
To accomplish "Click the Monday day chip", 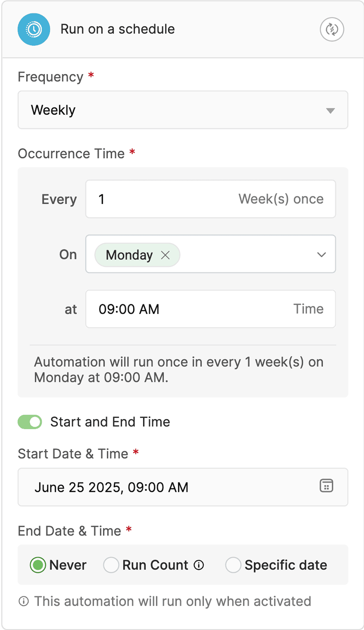I will [129, 255].
